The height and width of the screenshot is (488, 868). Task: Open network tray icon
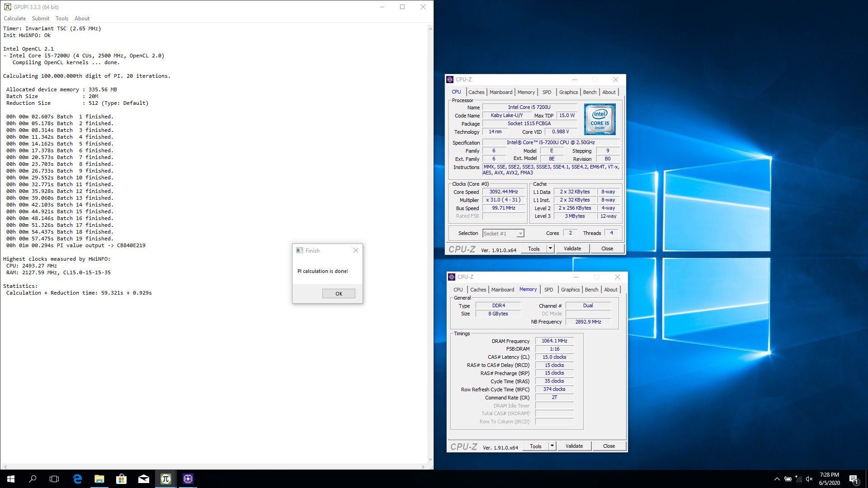pyautogui.click(x=799, y=479)
